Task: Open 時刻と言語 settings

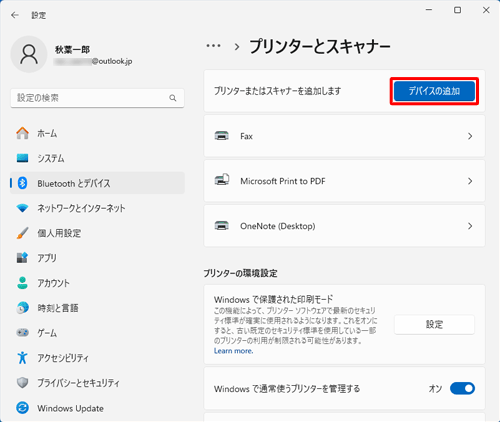Action: click(97, 308)
